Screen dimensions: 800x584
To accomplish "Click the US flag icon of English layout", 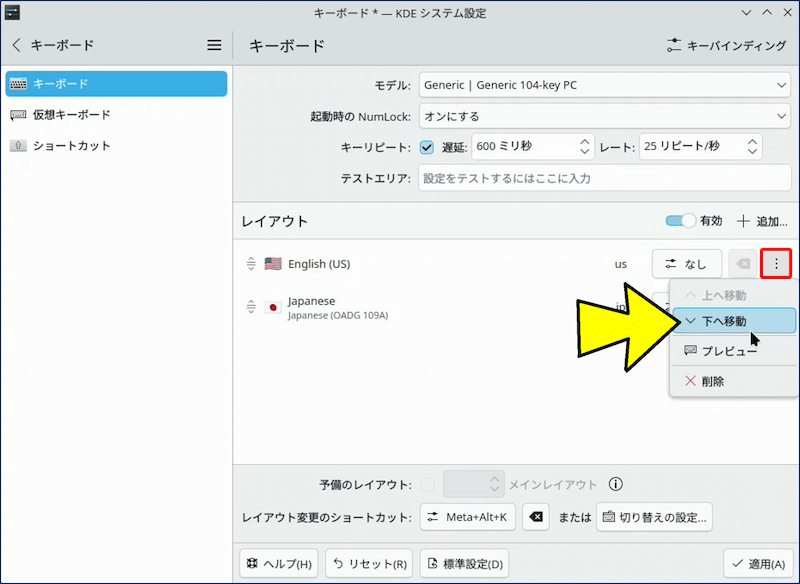I will [273, 264].
